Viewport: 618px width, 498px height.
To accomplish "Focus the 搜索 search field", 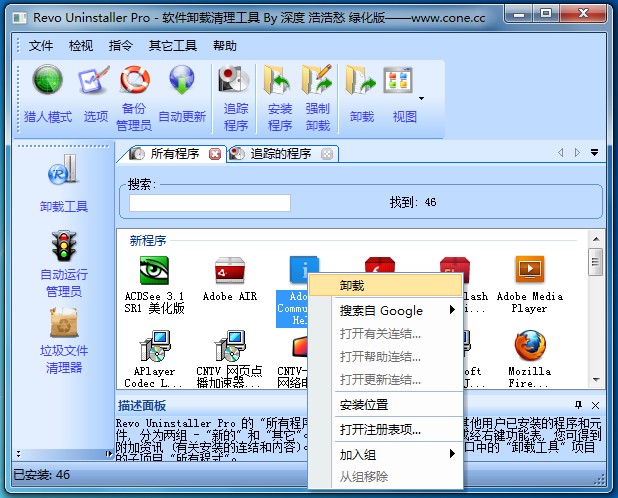I will 210,203.
